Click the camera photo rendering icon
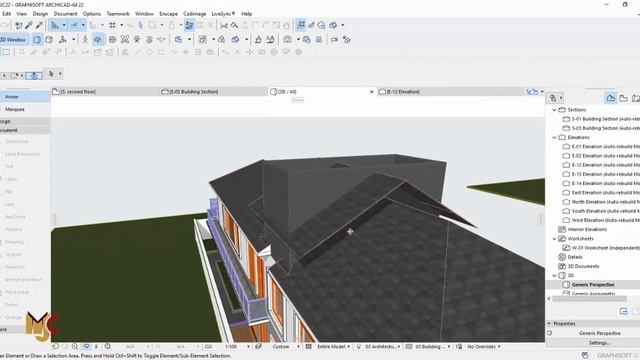 tap(288, 40)
